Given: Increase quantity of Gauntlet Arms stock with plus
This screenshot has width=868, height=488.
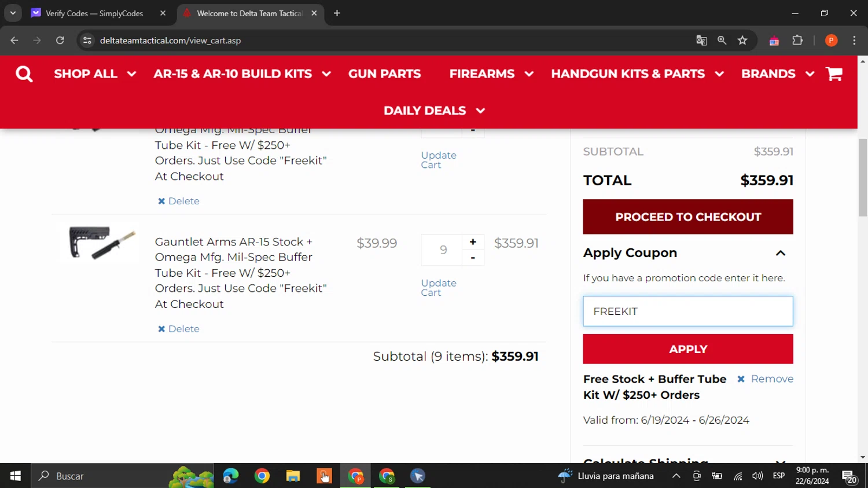Looking at the screenshot, I should (473, 242).
